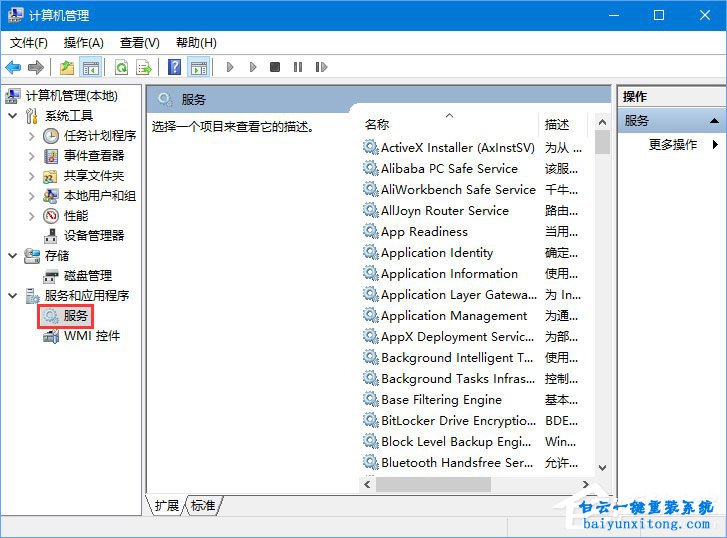Click the Export list toolbar icon
727x538 pixels.
144,68
